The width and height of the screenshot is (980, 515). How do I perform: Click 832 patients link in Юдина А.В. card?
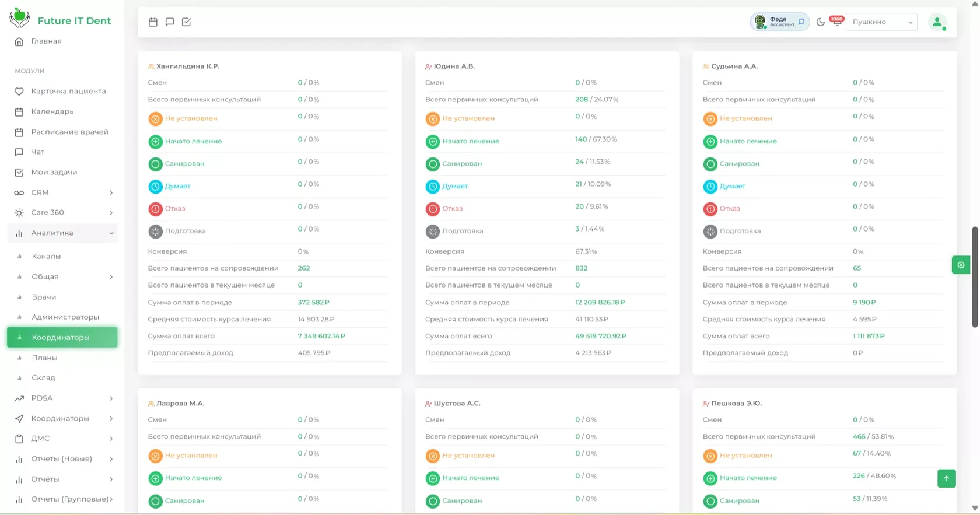pyautogui.click(x=581, y=268)
